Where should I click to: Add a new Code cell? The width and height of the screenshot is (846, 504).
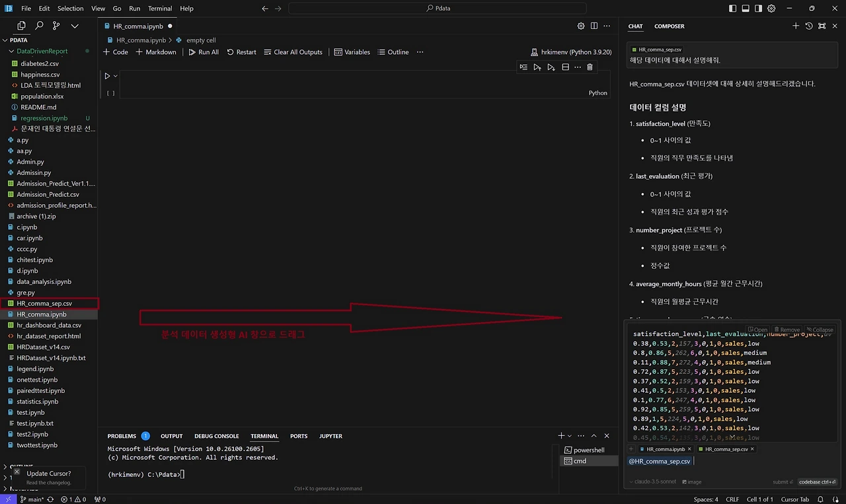(x=116, y=52)
